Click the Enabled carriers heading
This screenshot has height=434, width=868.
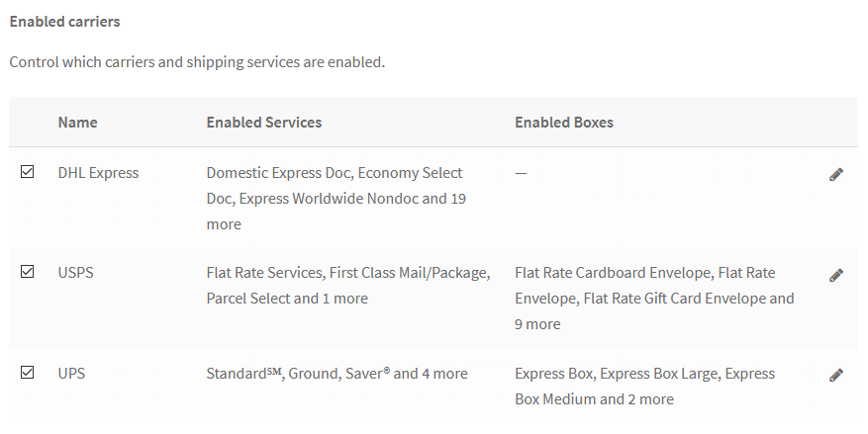point(64,22)
